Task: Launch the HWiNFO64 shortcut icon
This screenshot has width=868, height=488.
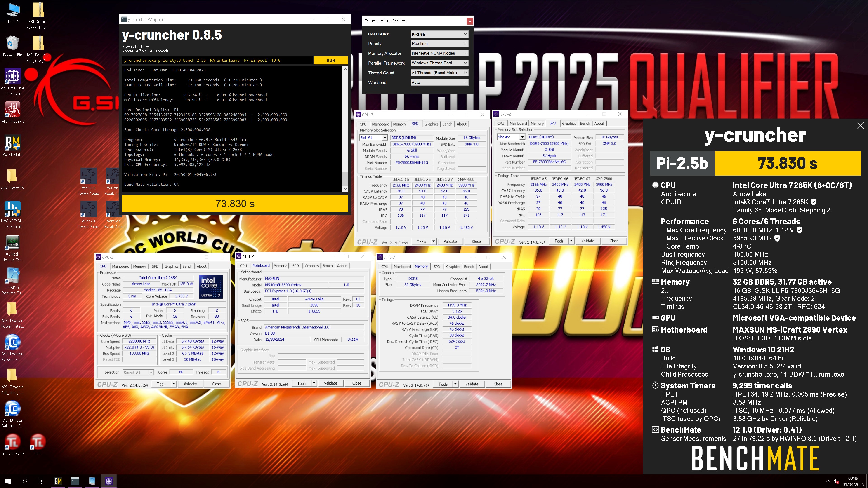Action: (12, 215)
